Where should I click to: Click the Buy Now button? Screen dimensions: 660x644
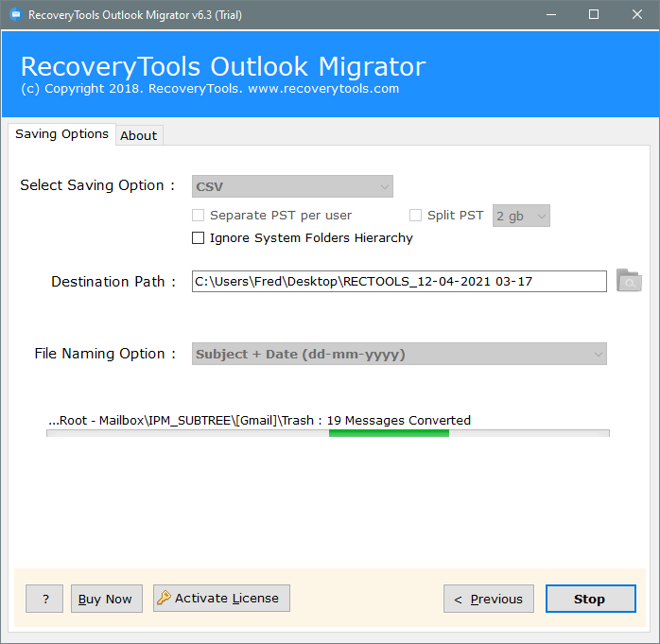click(x=107, y=599)
